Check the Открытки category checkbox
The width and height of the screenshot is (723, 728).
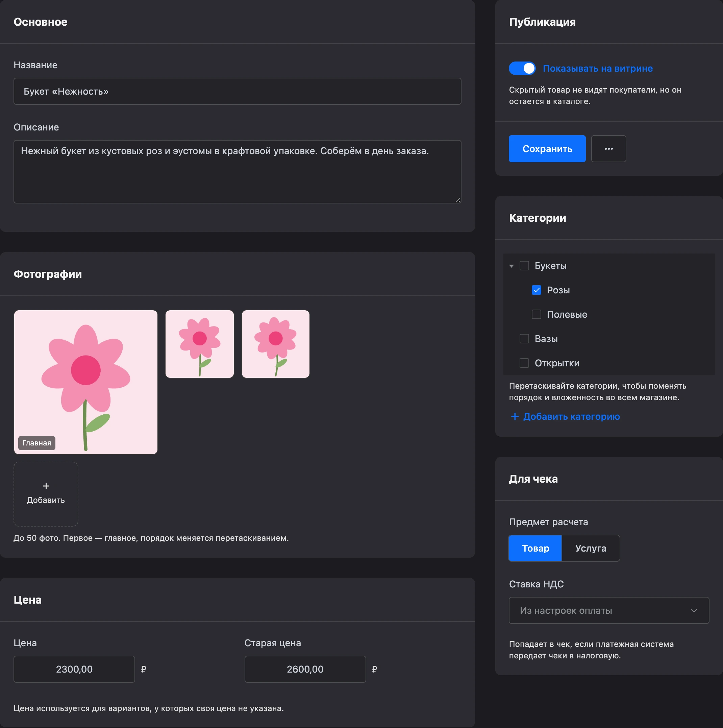(524, 363)
